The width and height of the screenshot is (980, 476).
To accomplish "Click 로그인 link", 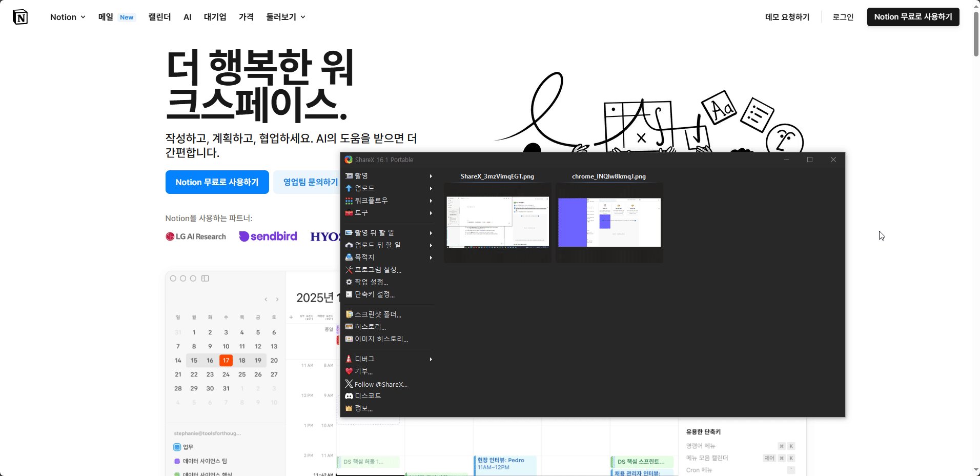I will click(843, 17).
